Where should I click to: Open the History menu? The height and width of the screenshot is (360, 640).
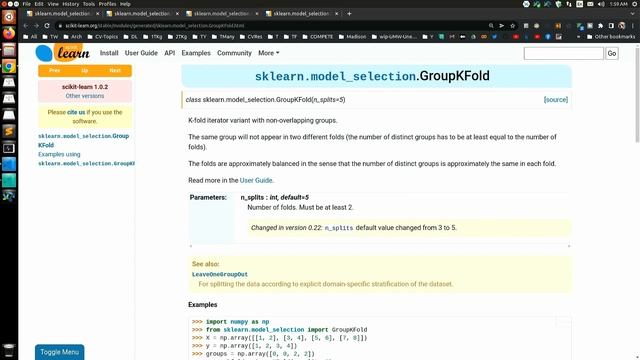71,4
